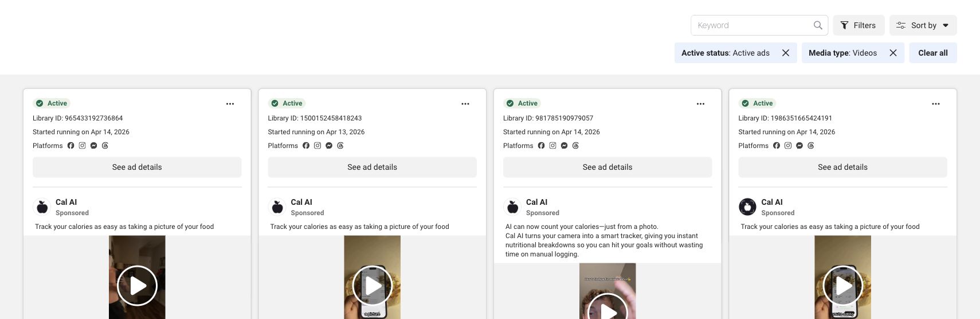Click Active status badge on ad 1986351665424191
This screenshot has width=980, height=319.
[757, 103]
